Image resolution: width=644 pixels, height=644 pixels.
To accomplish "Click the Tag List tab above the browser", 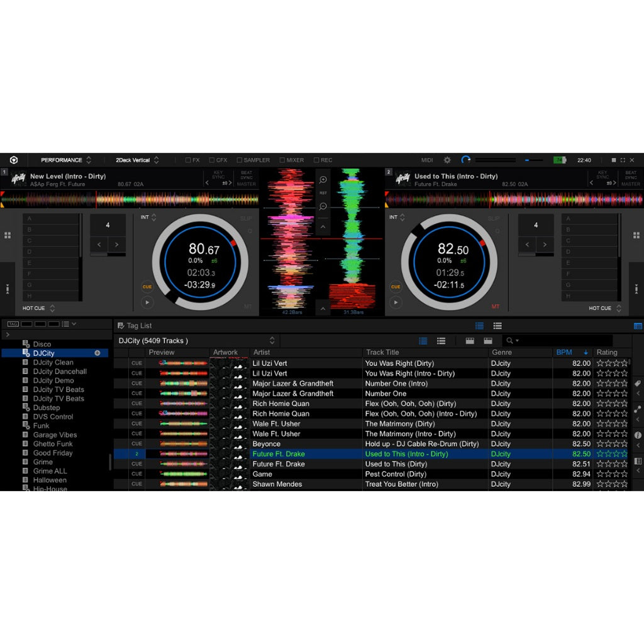I will [134, 325].
